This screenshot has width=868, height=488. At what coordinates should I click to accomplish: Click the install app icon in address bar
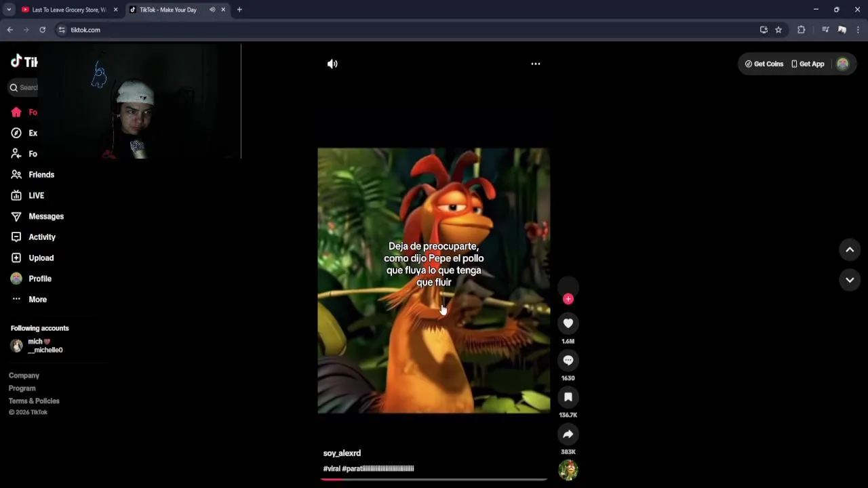pos(764,30)
